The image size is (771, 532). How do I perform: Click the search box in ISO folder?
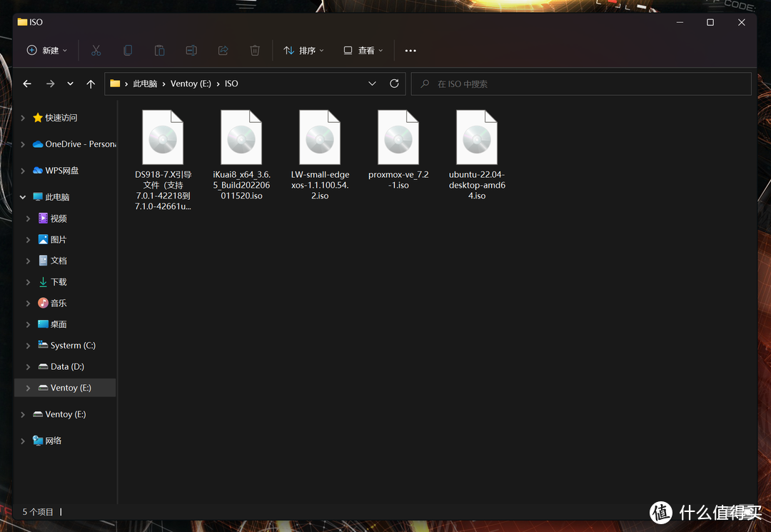[582, 84]
